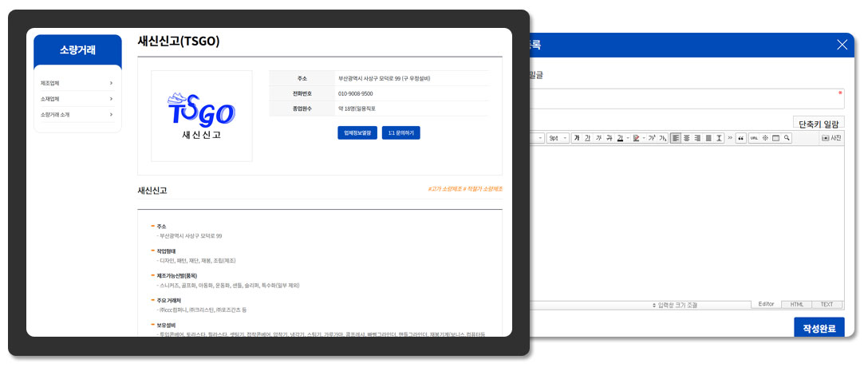Image resolution: width=868 pixels, height=375 pixels.
Task: Expand more toolbar options double arrow
Action: [x=730, y=138]
